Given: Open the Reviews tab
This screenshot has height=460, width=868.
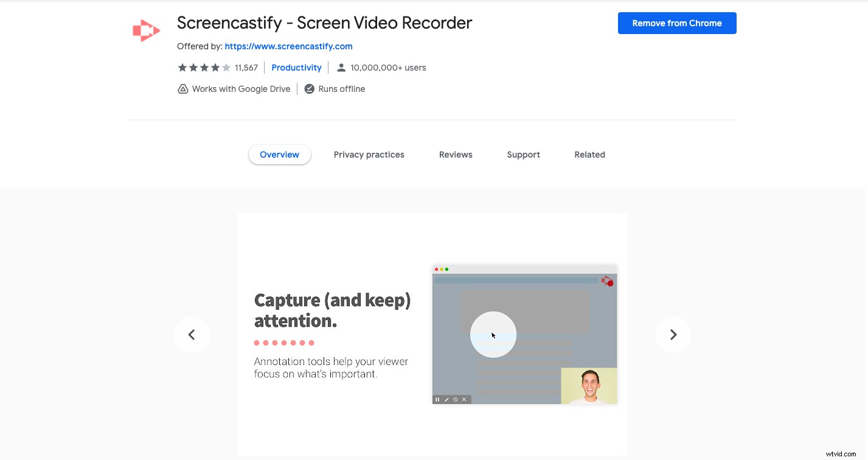Looking at the screenshot, I should [455, 155].
